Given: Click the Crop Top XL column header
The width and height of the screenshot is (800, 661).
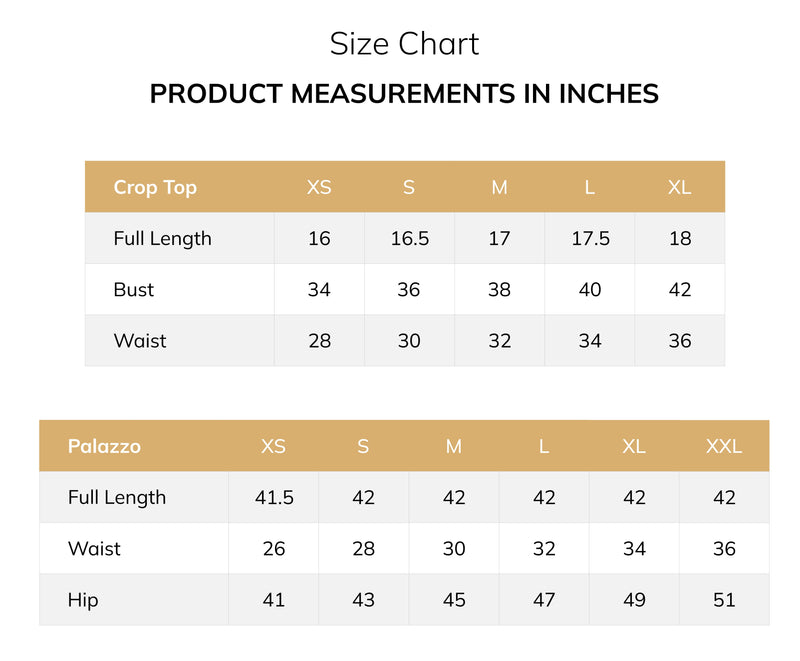Looking at the screenshot, I should tap(680, 188).
